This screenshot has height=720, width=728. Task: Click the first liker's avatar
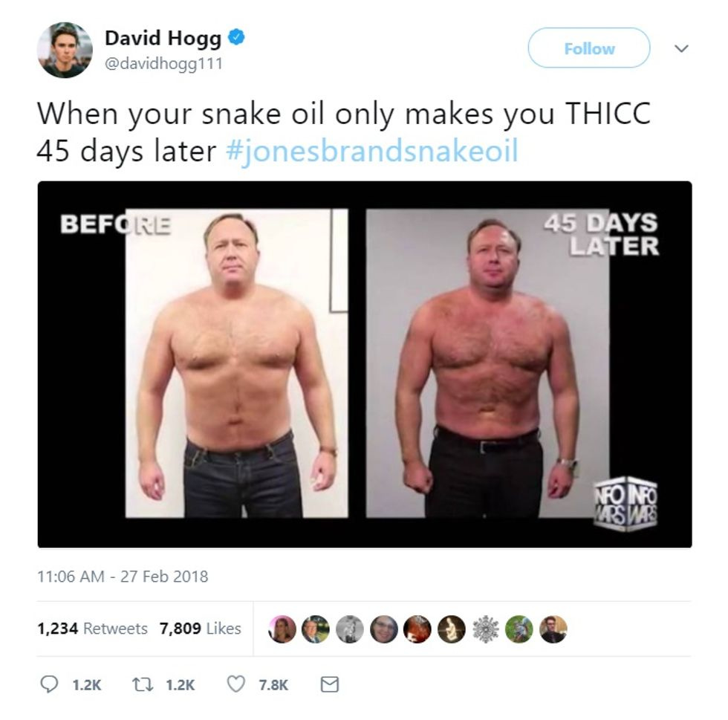pos(282,629)
